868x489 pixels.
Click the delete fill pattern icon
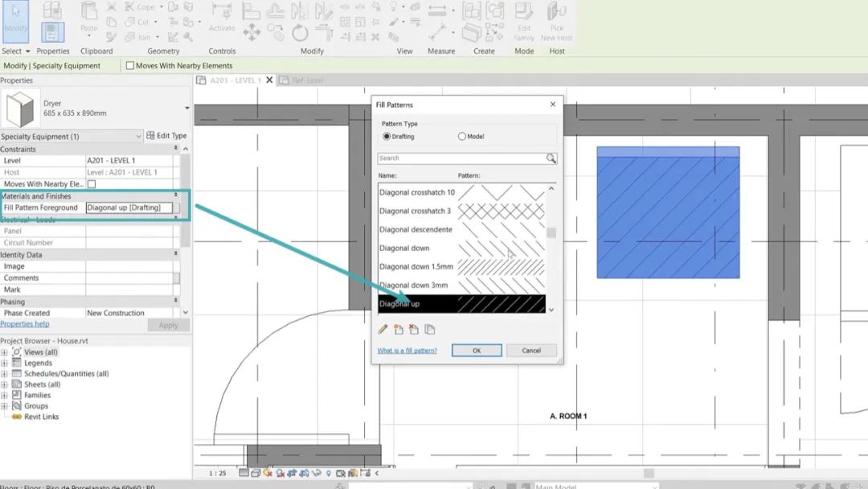414,330
